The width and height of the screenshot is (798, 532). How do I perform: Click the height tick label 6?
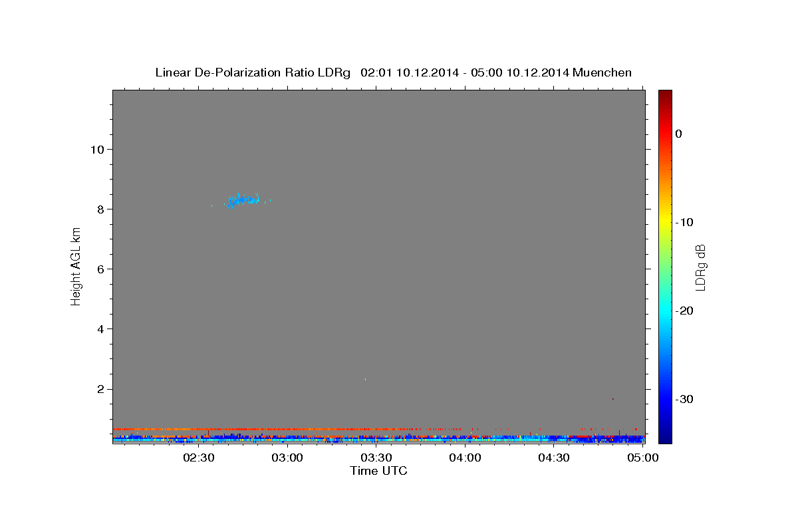[x=100, y=269]
